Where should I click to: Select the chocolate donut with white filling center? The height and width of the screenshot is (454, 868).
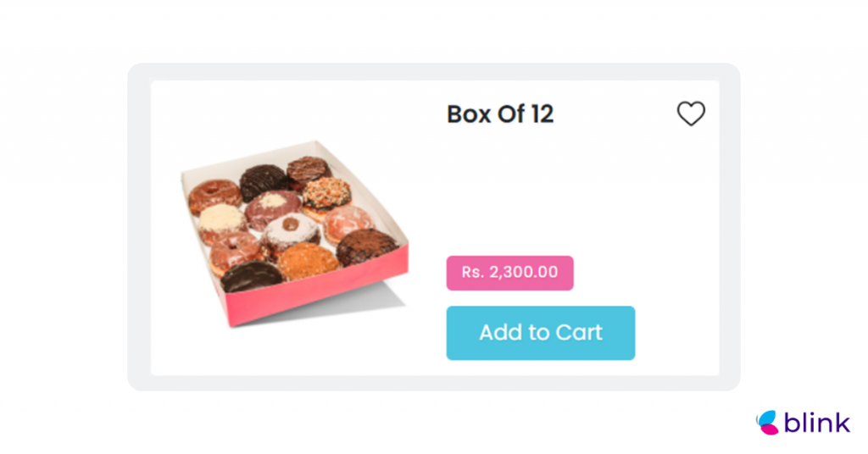point(273,205)
